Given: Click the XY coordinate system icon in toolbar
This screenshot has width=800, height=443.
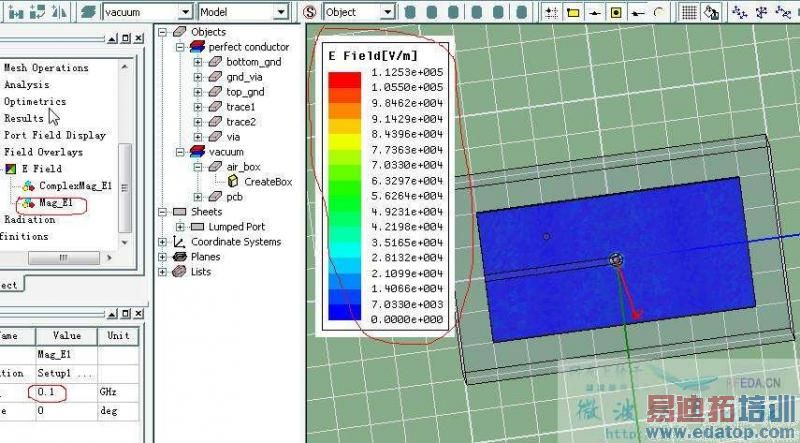Looking at the screenshot, I should 739,12.
